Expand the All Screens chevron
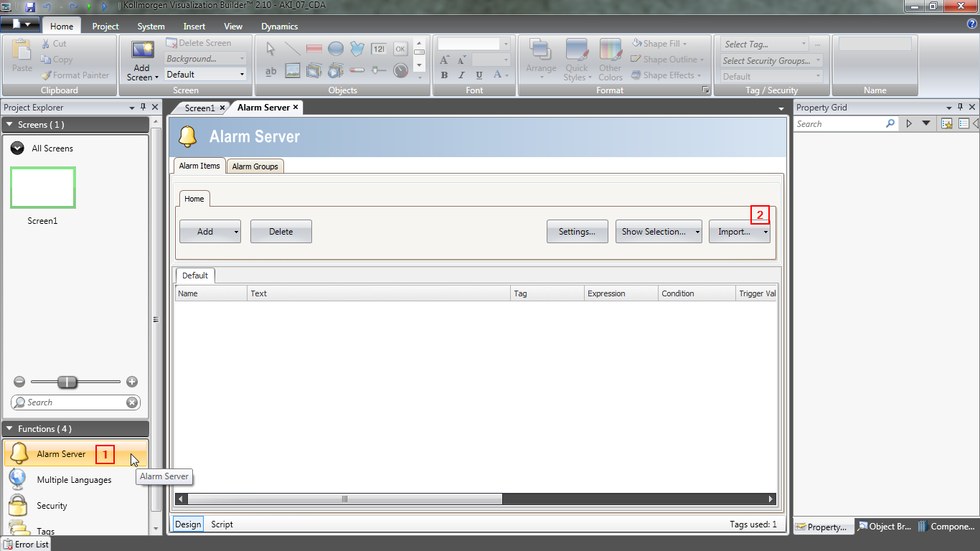This screenshot has width=980, height=551. coord(17,148)
